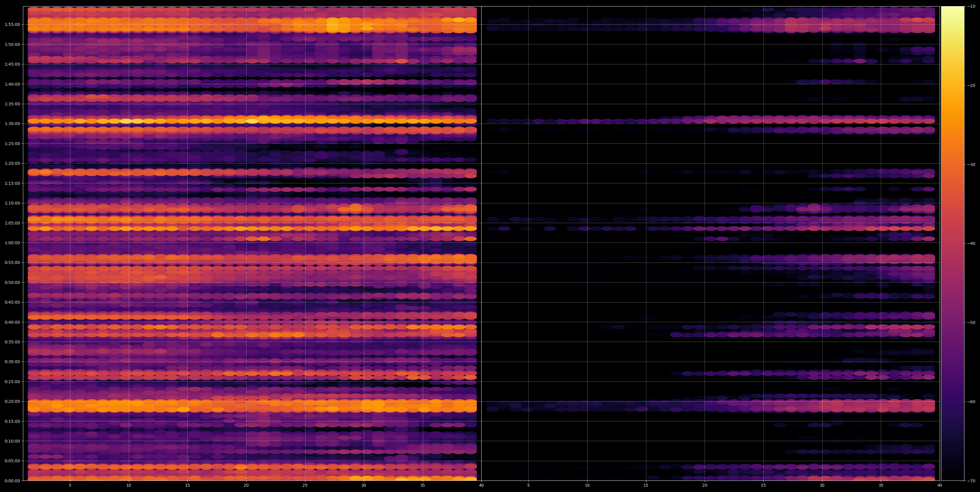This screenshot has height=492, width=980.
Task: Select the −20 colorbar tick label
Action: pyautogui.click(x=971, y=85)
